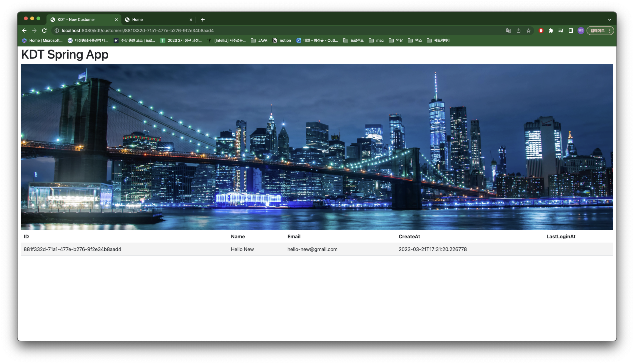Open a new browser tab
The height and width of the screenshot is (364, 634).
[x=203, y=19]
